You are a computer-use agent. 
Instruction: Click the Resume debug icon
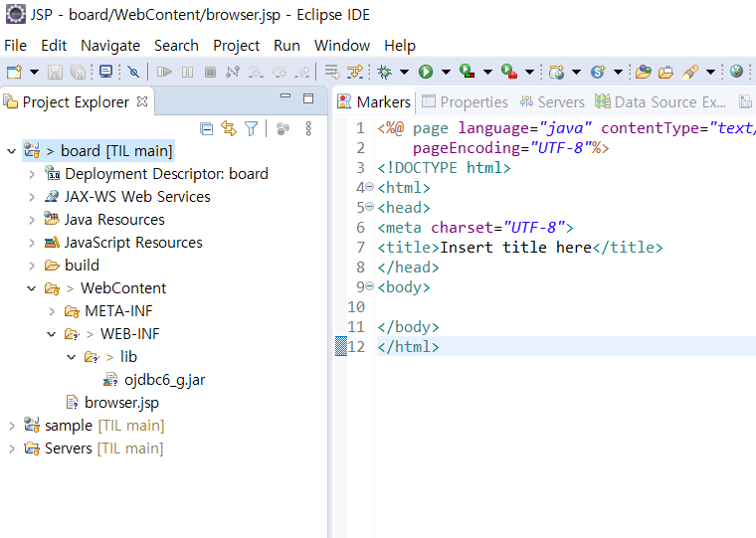coord(164,73)
